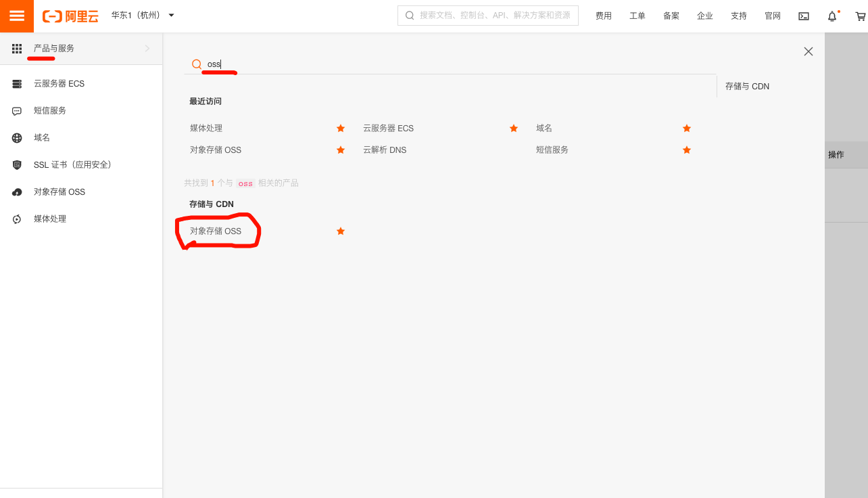Screen dimensions: 868x498
Task: Open 云解析 DNS under 最近访问
Action: click(x=385, y=150)
